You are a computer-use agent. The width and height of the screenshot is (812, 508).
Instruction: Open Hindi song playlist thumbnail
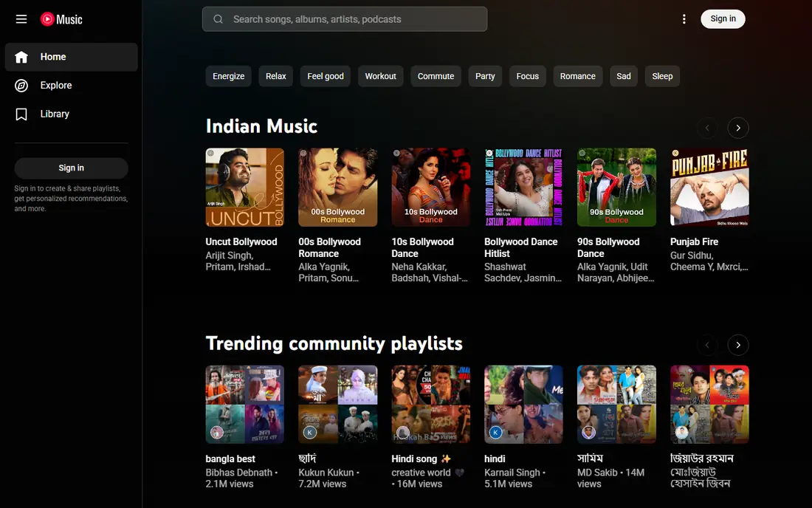tap(431, 405)
